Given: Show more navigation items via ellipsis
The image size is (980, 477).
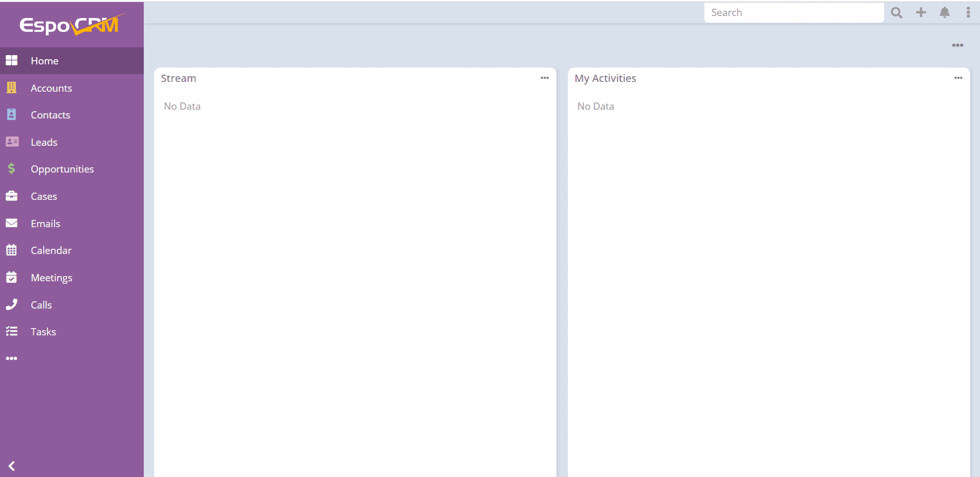Looking at the screenshot, I should click(x=12, y=358).
